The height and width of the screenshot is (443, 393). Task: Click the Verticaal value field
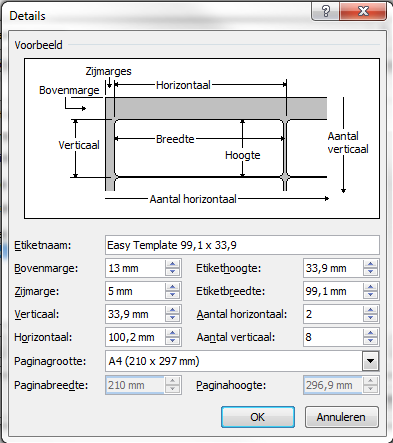pos(135,314)
